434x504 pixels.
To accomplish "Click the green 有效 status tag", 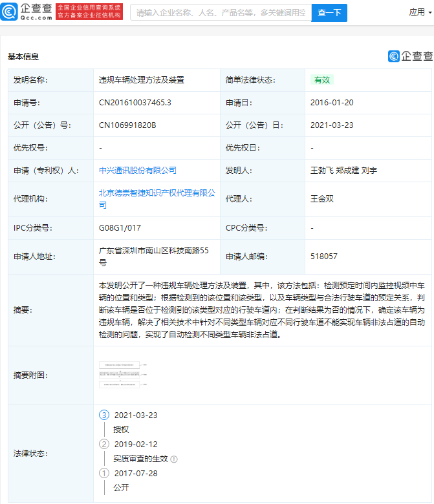I will 322,79.
